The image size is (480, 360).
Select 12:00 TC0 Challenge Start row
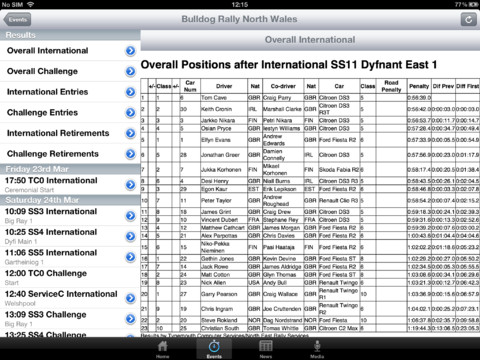[70, 278]
